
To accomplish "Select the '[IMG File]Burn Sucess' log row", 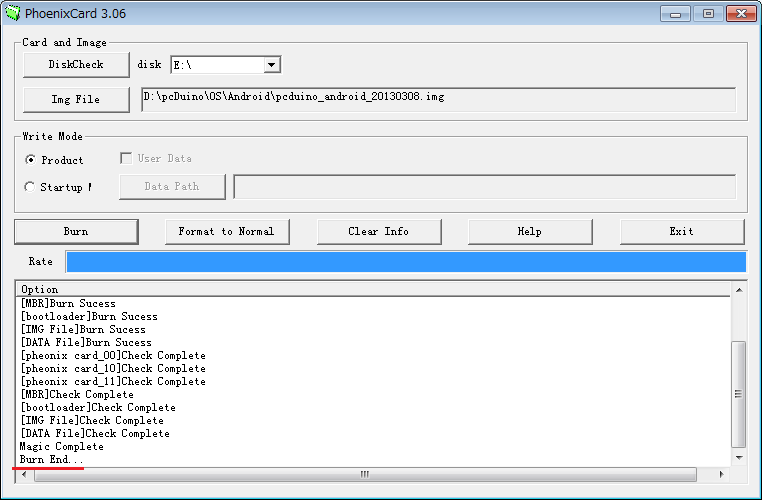I will (x=374, y=330).
